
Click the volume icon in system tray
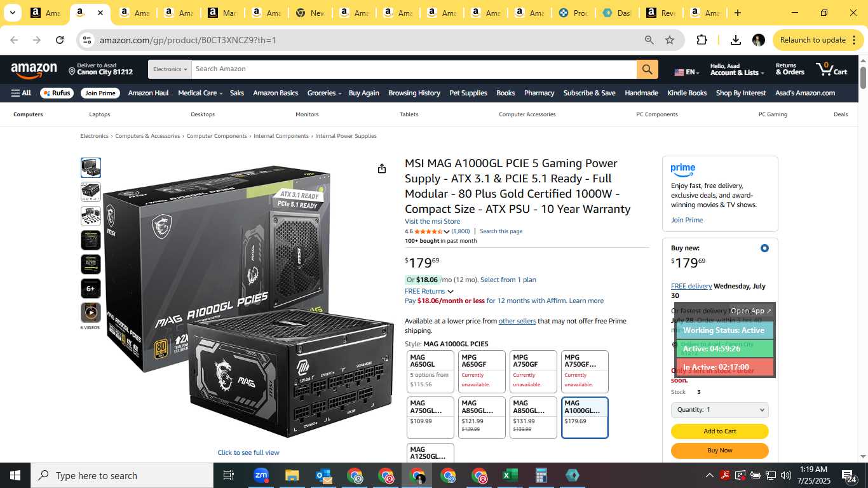pyautogui.click(x=786, y=475)
